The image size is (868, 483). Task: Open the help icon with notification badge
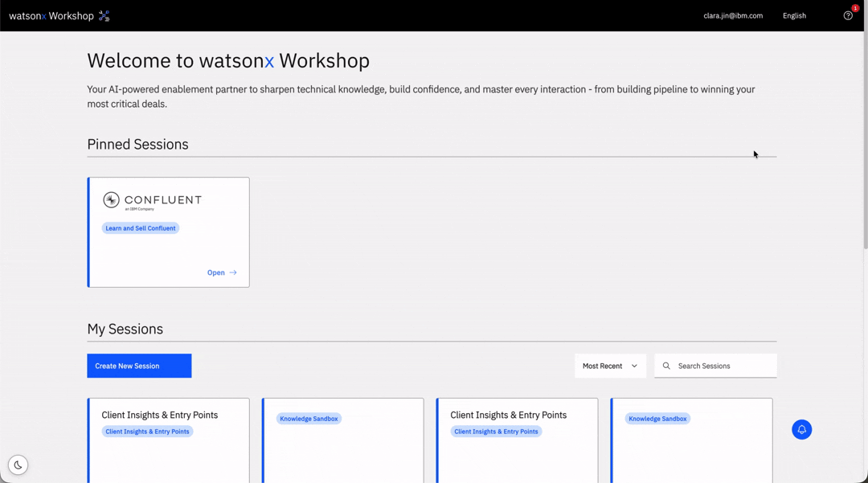coord(848,15)
